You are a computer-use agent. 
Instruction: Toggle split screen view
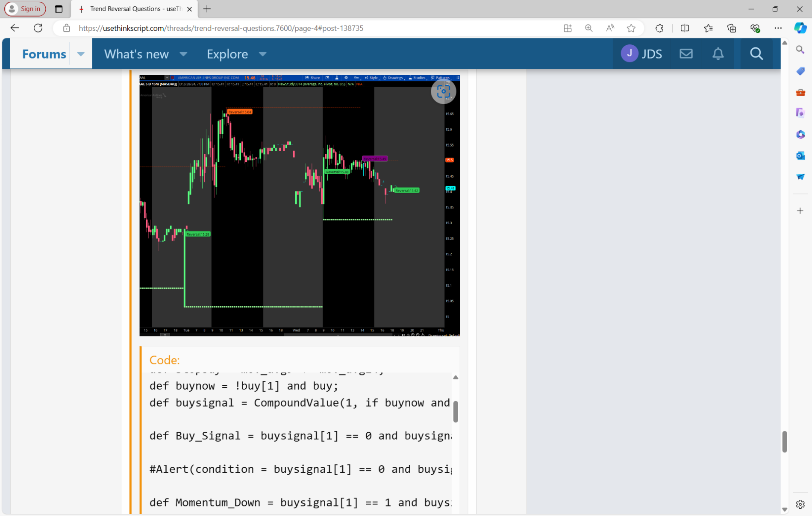click(x=685, y=28)
